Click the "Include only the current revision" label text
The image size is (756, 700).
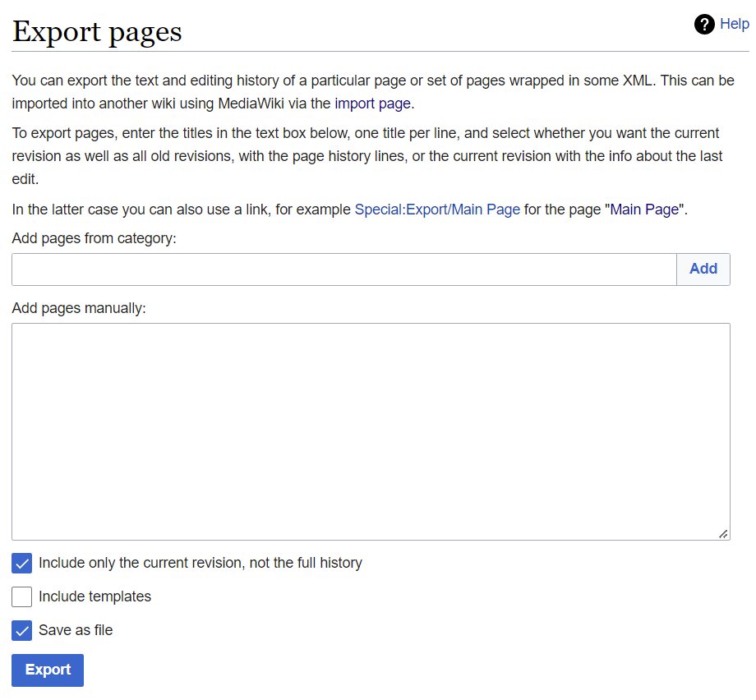200,564
